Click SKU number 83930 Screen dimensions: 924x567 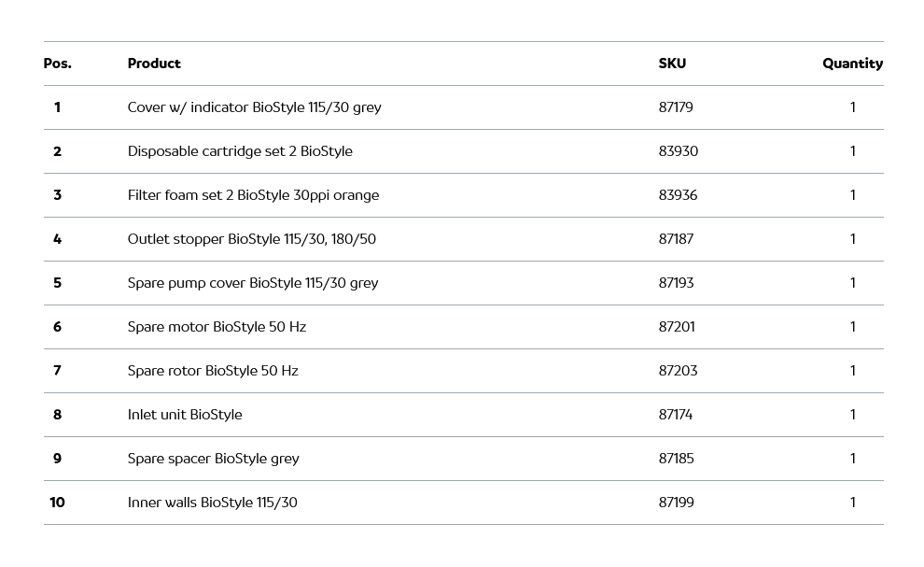click(678, 151)
